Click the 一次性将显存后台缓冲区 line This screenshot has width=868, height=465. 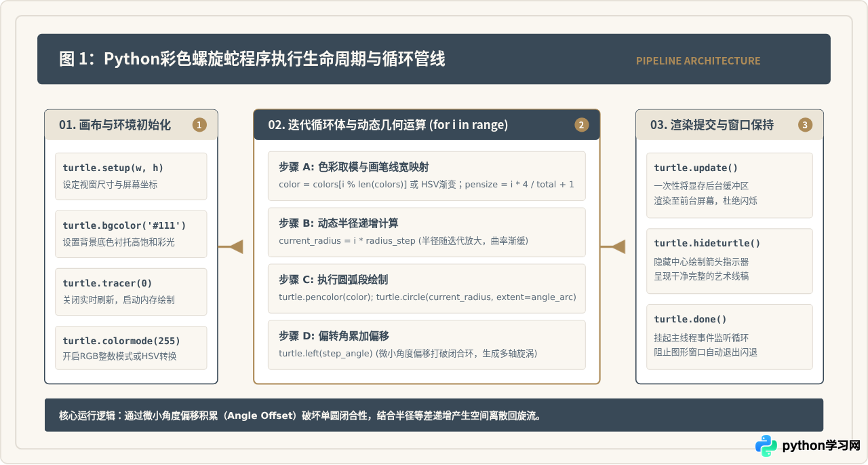click(x=701, y=186)
